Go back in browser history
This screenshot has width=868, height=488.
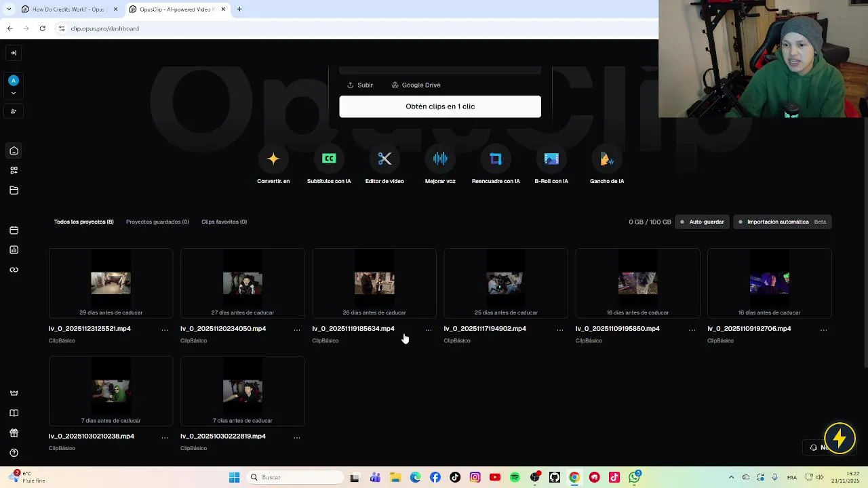pos(9,28)
